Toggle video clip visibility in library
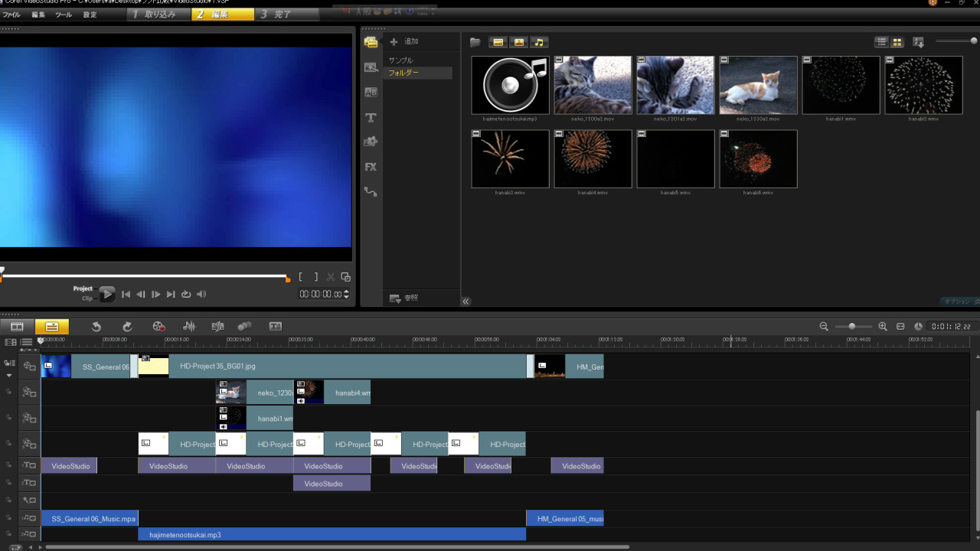This screenshot has width=980, height=551. point(498,42)
